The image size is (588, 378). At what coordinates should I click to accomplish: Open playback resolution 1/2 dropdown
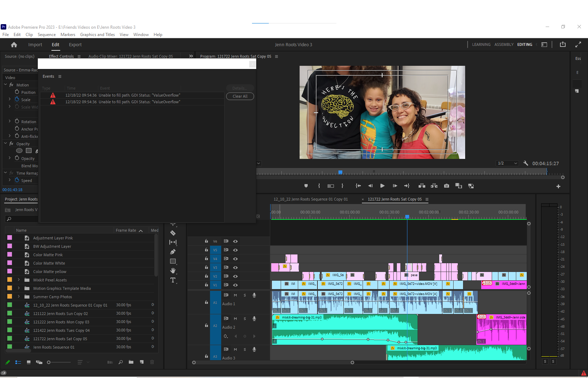tap(507, 163)
